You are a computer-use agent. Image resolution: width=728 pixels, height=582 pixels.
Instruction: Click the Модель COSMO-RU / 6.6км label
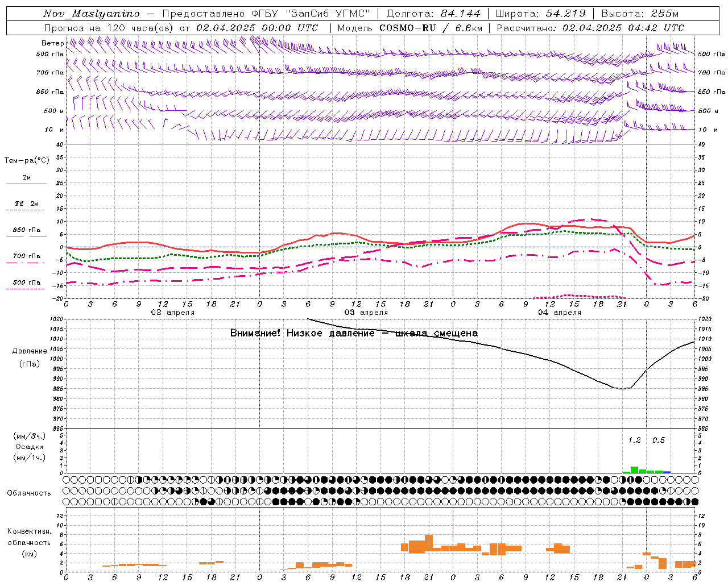pos(410,28)
